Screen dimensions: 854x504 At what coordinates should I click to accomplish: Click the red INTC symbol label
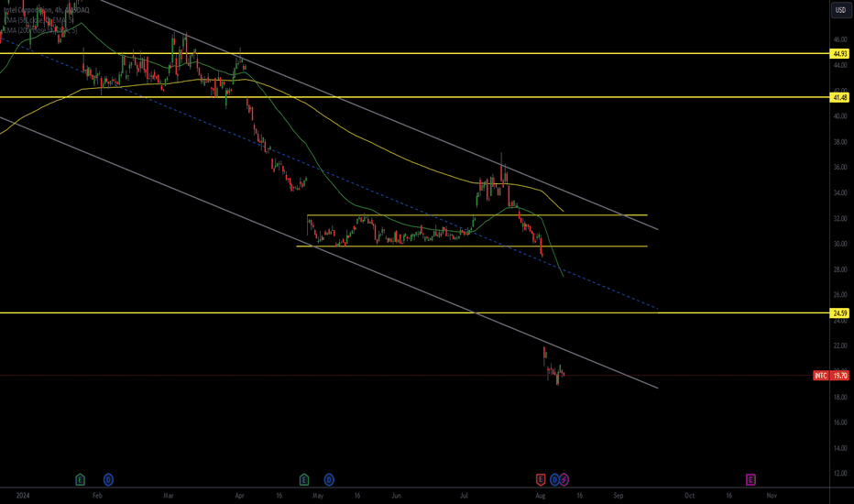coord(821,376)
